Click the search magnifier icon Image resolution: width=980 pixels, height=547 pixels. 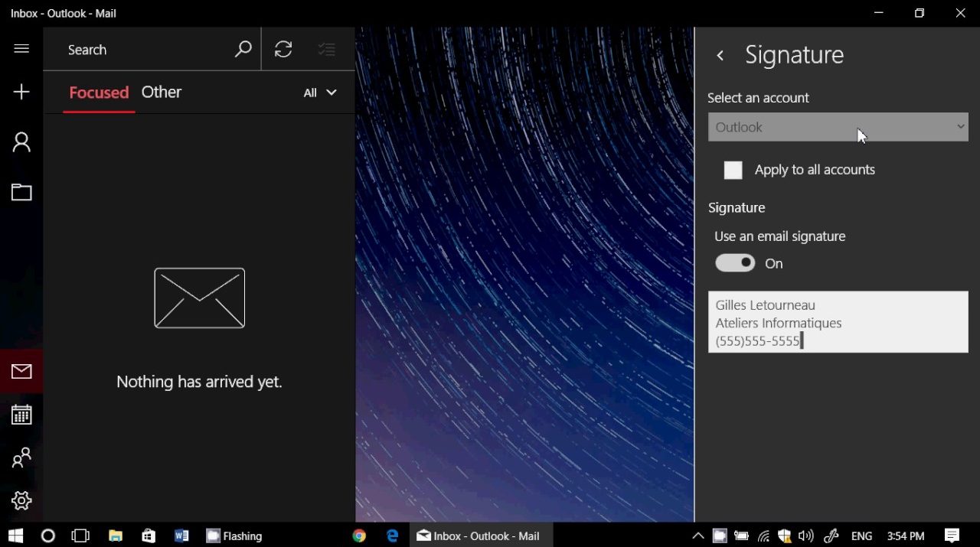click(x=243, y=50)
